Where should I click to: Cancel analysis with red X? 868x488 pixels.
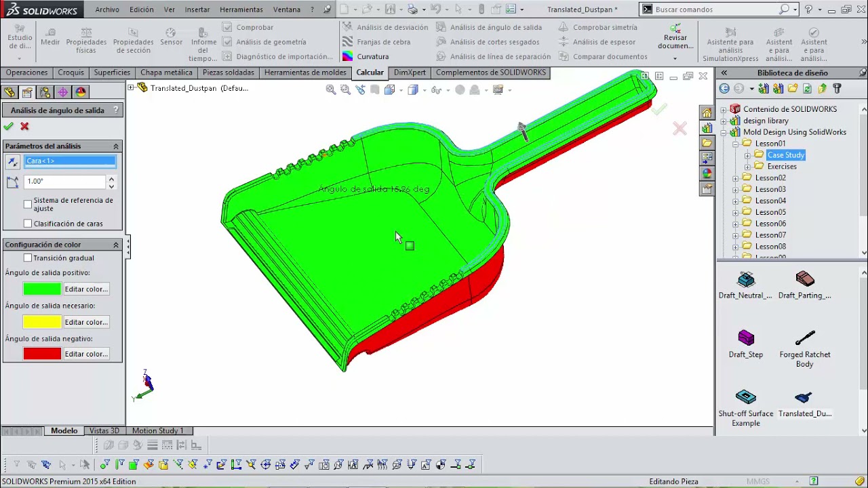click(x=24, y=126)
